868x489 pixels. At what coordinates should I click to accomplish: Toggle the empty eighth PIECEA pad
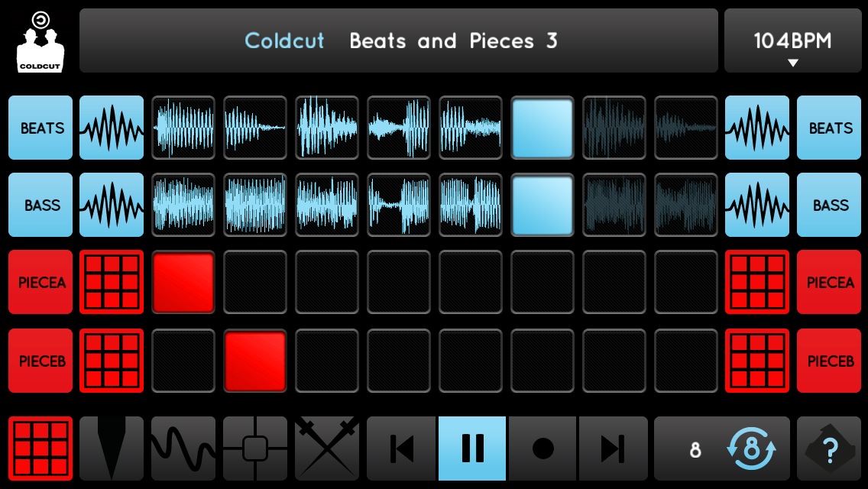point(686,283)
